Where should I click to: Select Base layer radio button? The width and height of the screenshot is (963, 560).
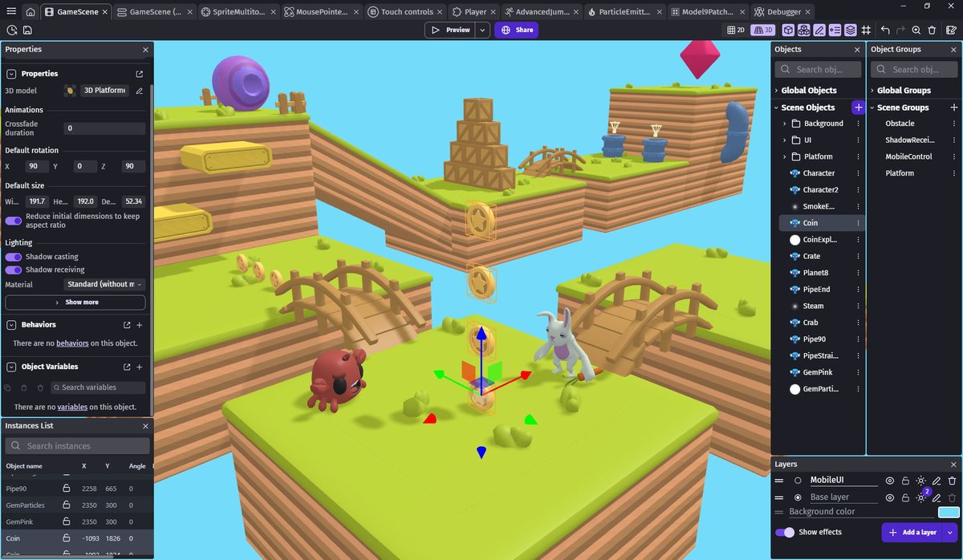click(x=798, y=497)
